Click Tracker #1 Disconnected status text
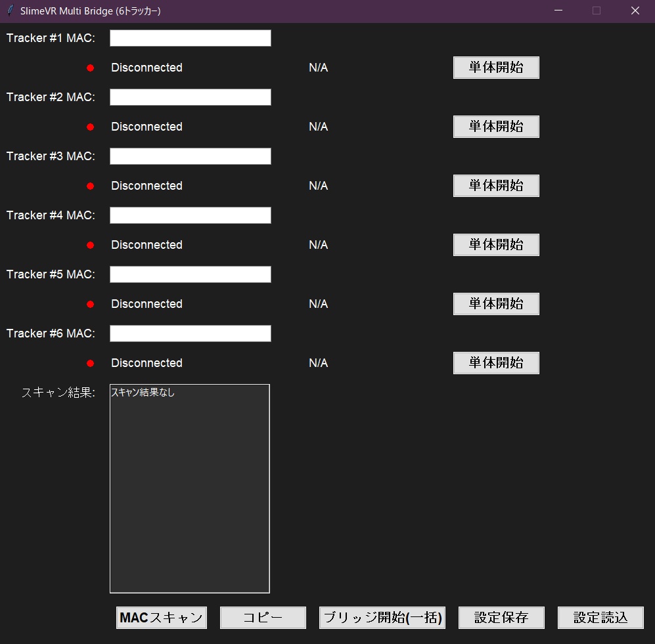655x644 pixels. 147,68
